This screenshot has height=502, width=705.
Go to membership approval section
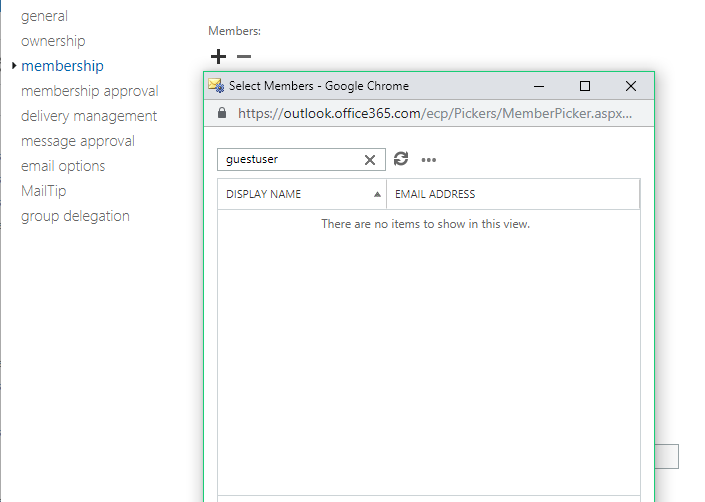(x=89, y=91)
